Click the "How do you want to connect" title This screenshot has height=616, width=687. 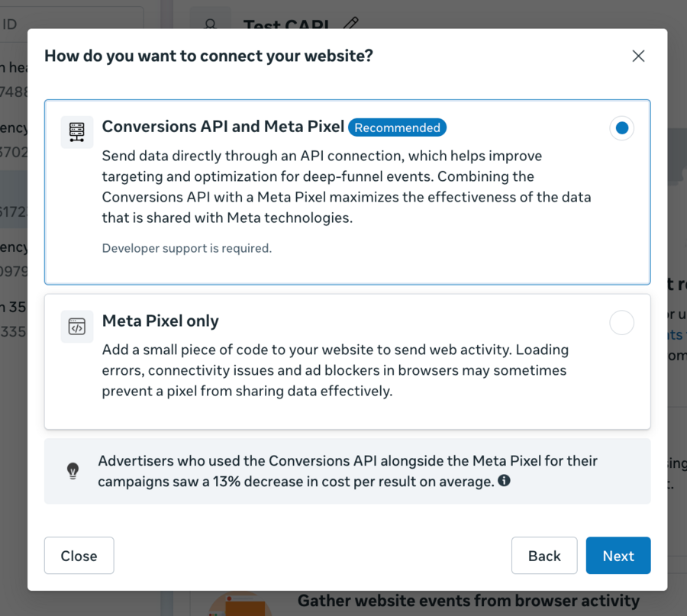pyautogui.click(x=208, y=56)
